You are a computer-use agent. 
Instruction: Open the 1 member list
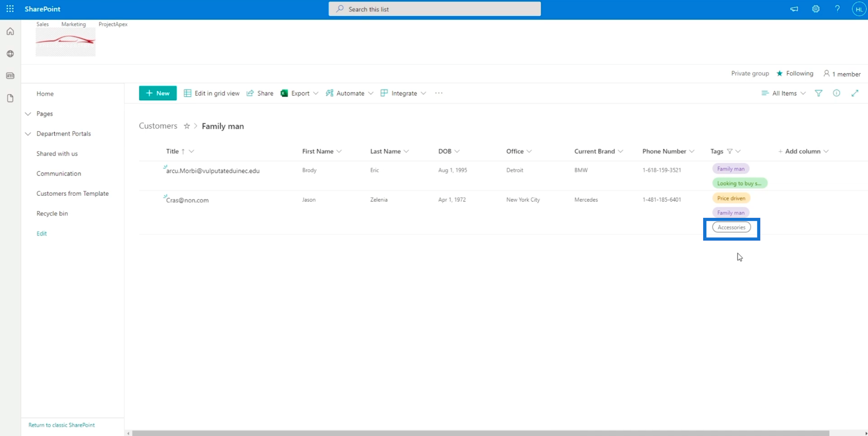click(x=842, y=74)
